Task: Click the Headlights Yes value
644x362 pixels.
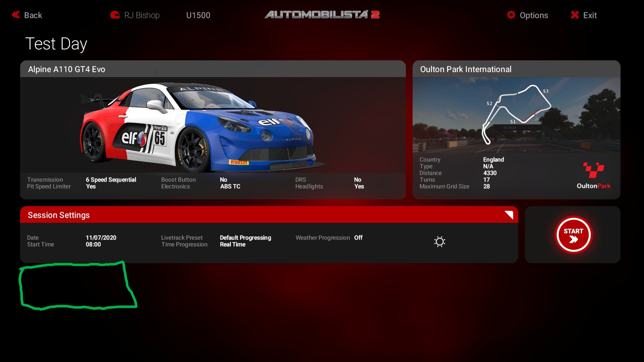Action: click(359, 186)
